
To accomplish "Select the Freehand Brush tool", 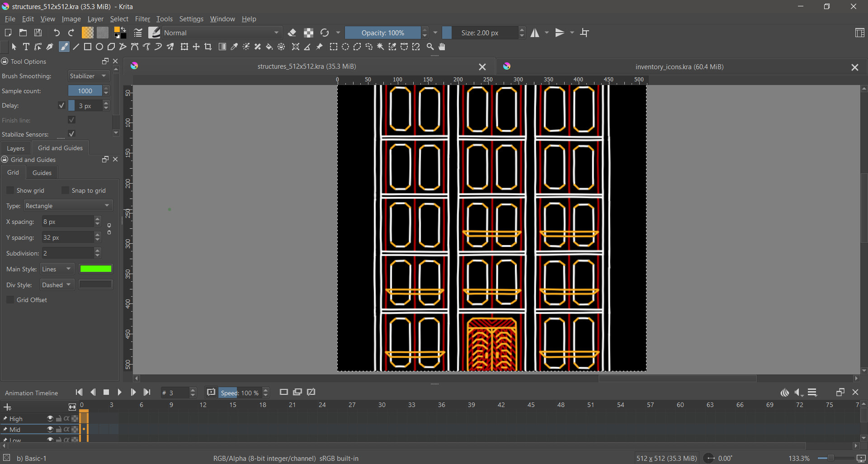I will point(64,47).
